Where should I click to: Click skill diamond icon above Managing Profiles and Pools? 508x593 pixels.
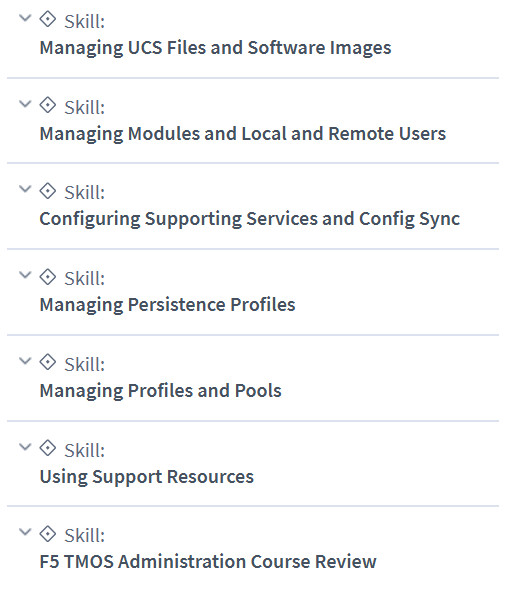(48, 362)
